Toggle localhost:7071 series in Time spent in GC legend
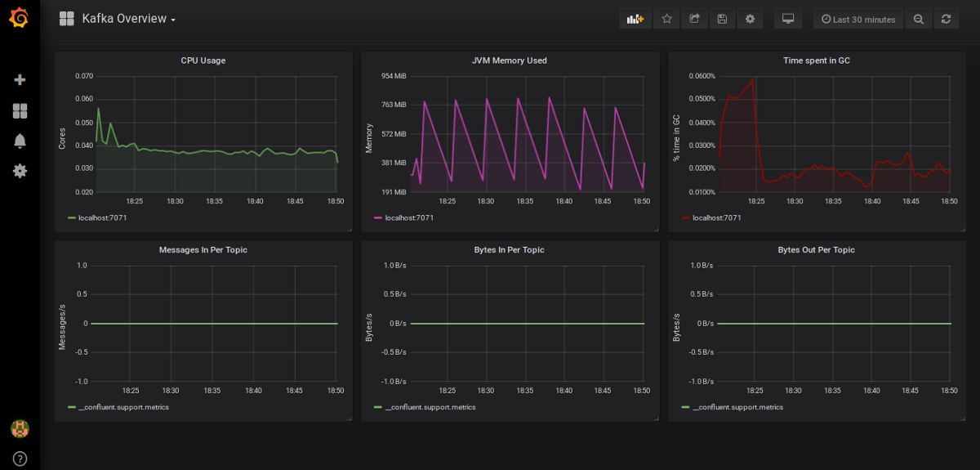The height and width of the screenshot is (470, 980). [717, 217]
